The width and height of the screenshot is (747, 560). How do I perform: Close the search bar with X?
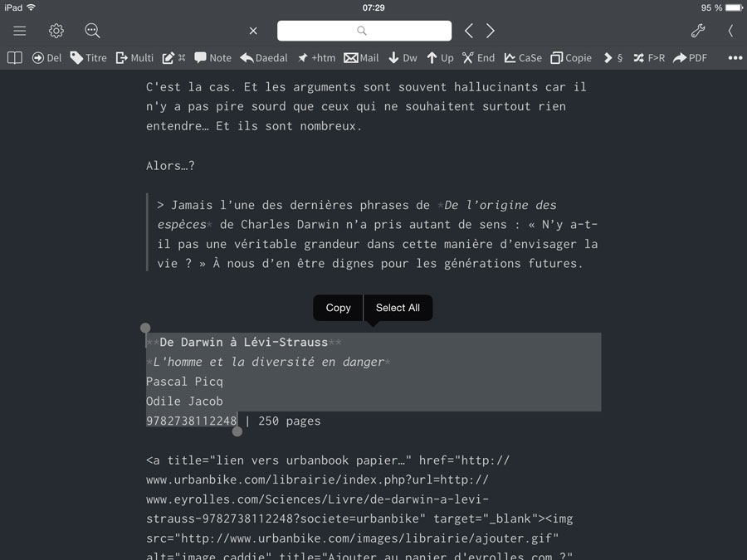[x=253, y=31]
